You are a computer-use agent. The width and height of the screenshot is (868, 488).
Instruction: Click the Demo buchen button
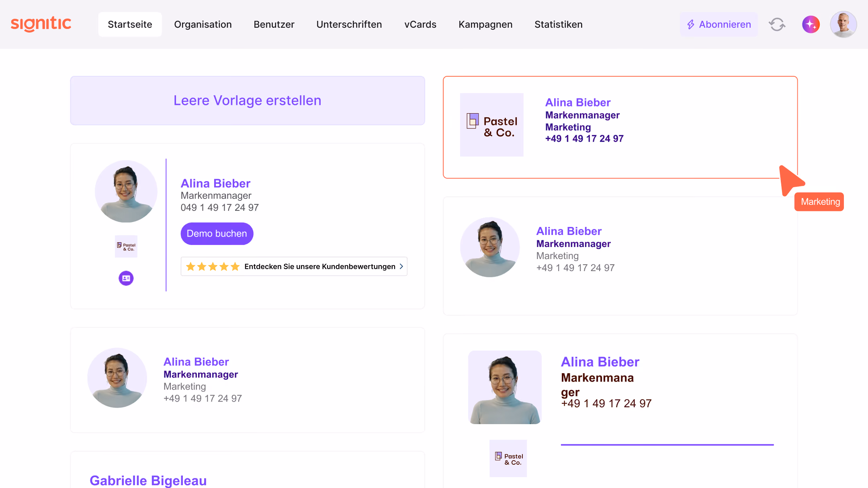click(217, 234)
